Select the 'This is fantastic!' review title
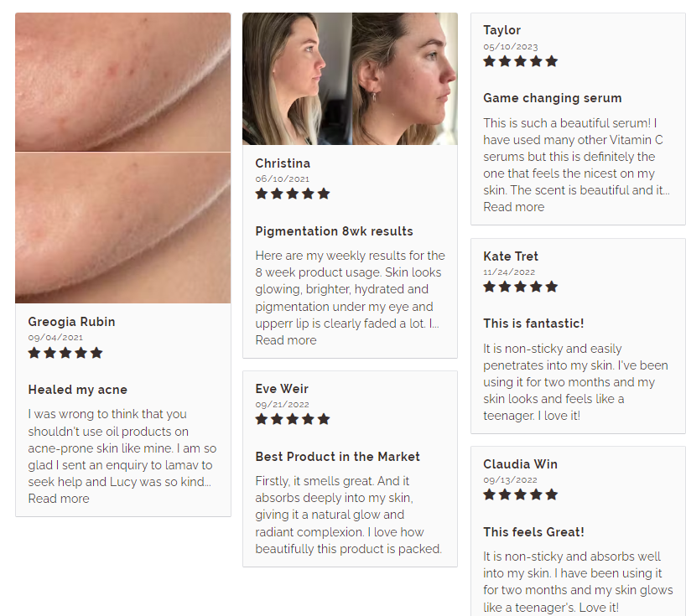 (533, 324)
